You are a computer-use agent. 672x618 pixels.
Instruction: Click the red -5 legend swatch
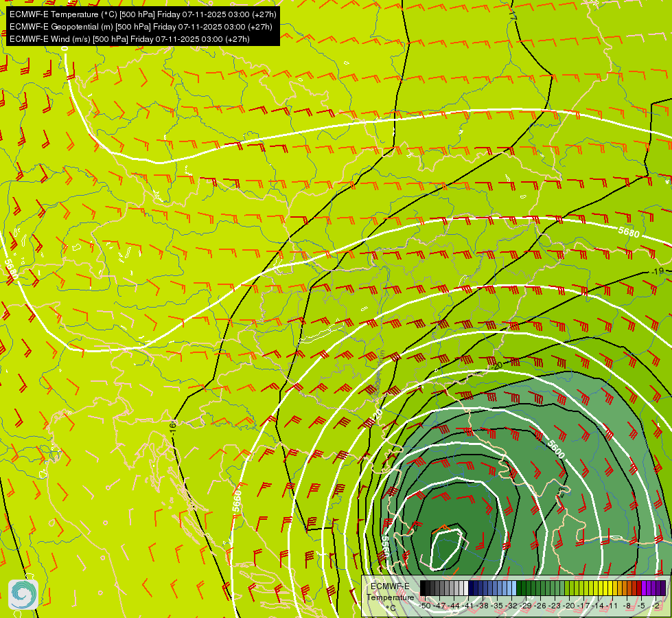640,588
